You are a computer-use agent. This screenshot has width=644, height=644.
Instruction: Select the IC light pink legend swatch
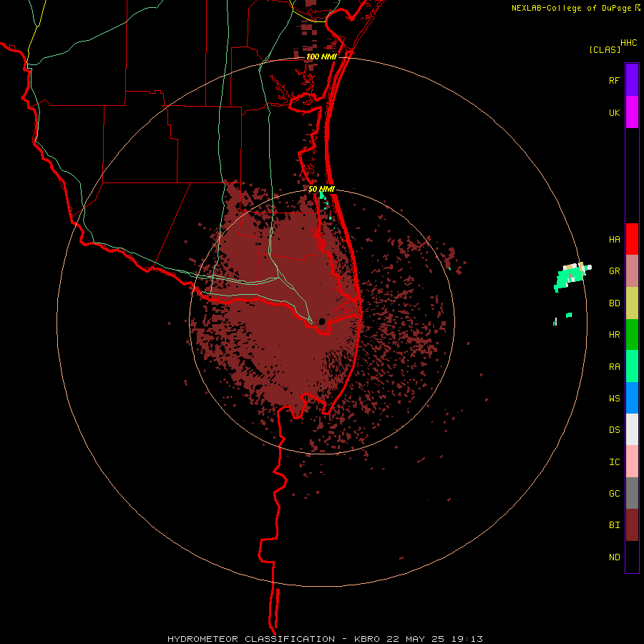click(632, 462)
